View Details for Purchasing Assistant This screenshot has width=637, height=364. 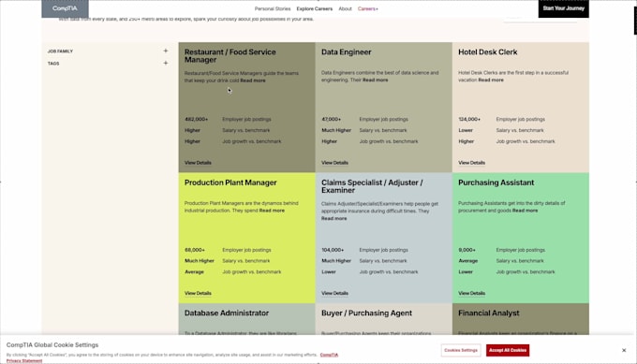tap(471, 294)
